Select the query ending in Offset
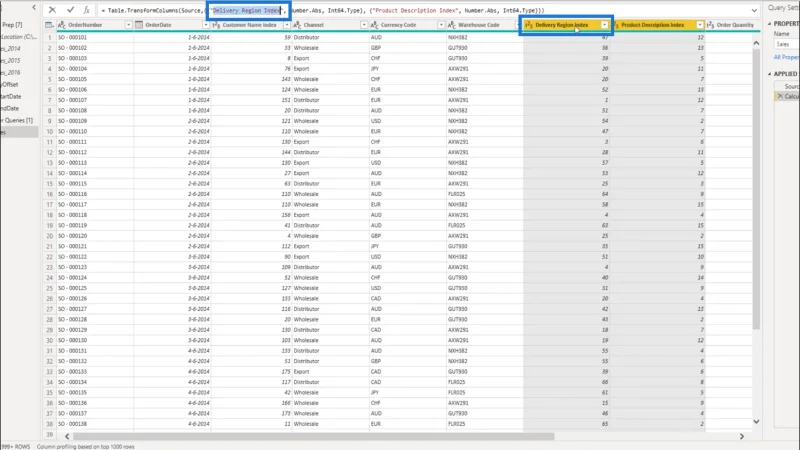 9,84
